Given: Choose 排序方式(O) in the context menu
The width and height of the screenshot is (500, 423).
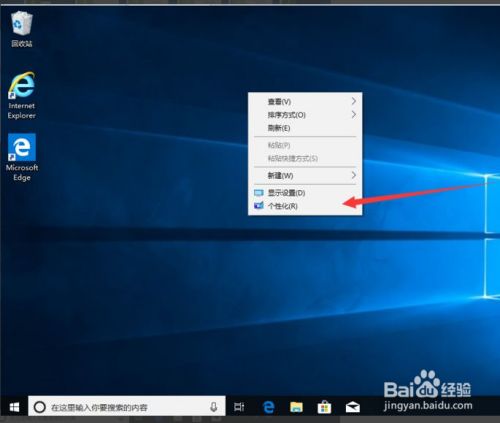Looking at the screenshot, I should [x=305, y=115].
